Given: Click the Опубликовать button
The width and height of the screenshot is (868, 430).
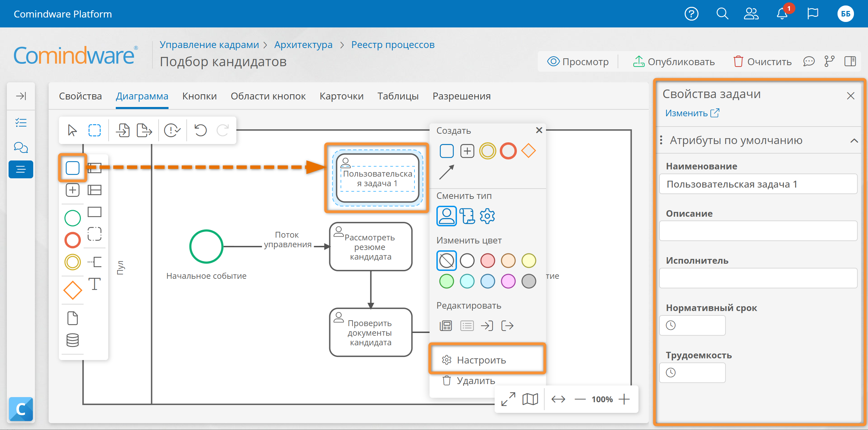Looking at the screenshot, I should 674,62.
